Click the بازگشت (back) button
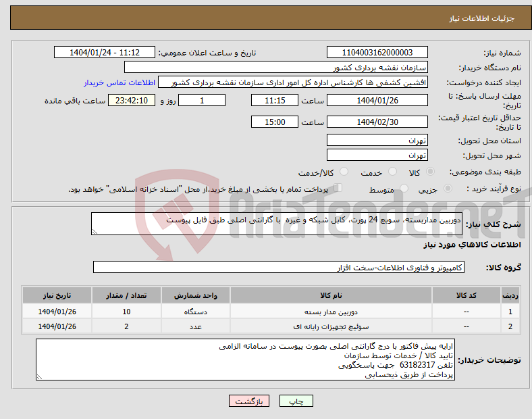 click(249, 401)
